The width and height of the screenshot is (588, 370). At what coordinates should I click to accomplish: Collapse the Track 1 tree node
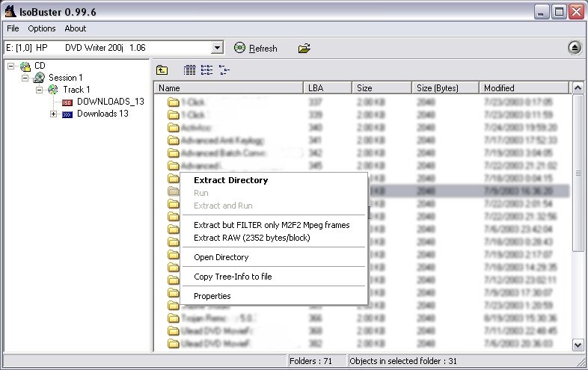click(x=40, y=90)
